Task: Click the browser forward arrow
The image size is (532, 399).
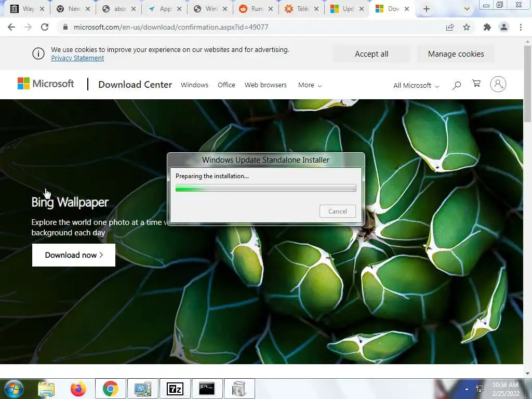Action: [28, 27]
